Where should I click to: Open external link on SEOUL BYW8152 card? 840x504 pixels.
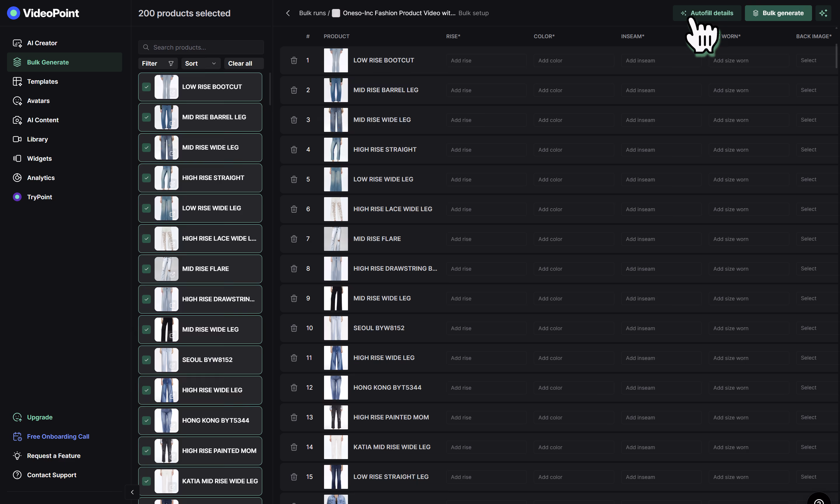(172, 366)
